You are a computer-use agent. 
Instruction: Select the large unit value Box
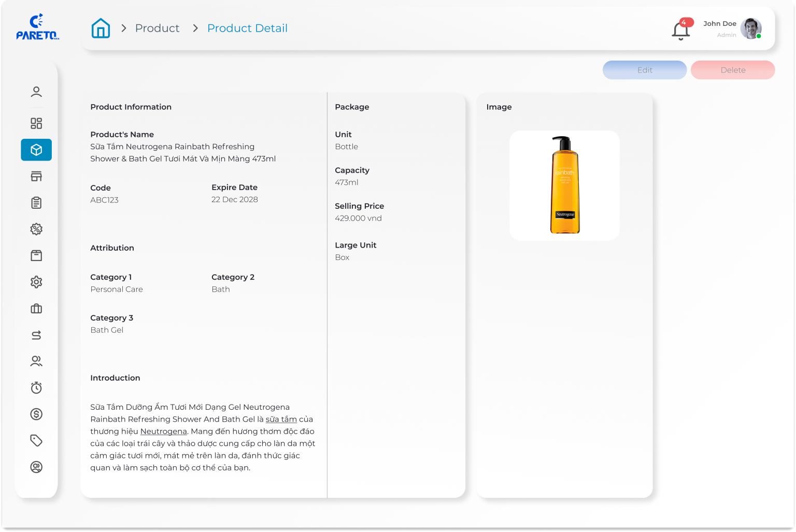coord(342,257)
